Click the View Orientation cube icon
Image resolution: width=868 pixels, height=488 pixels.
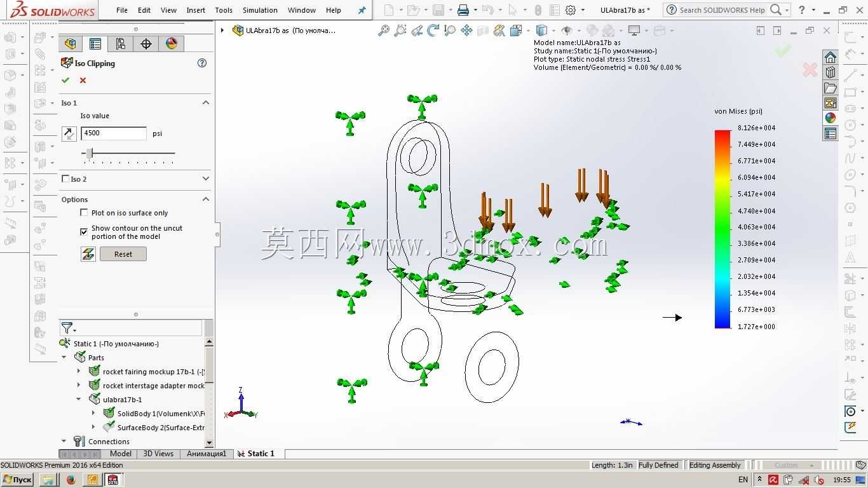pos(515,30)
